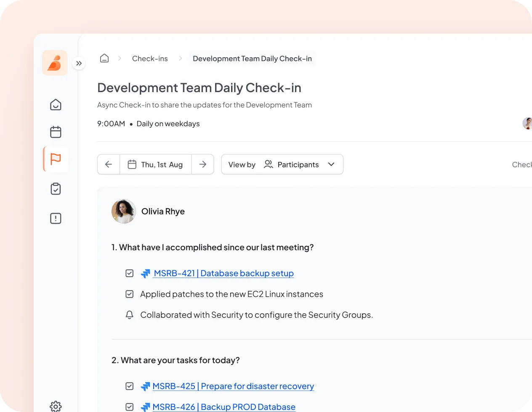Click Jira icon beside MSRB-425
532x412 pixels.
(145, 386)
